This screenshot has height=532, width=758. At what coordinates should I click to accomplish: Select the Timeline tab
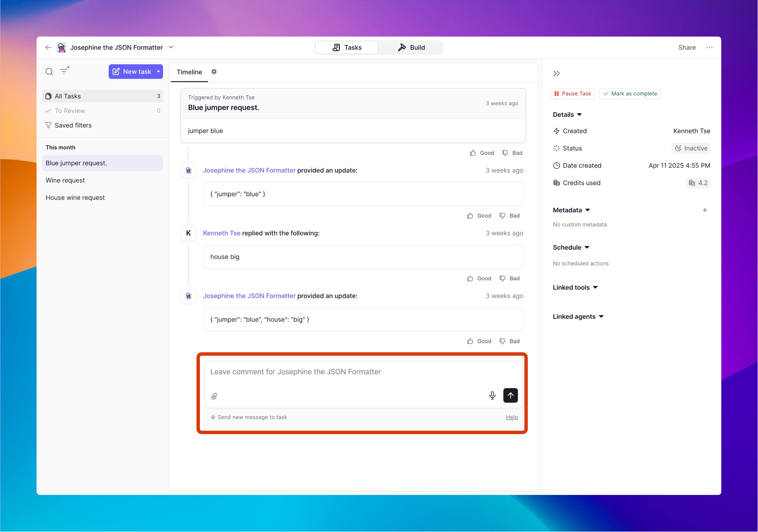(x=189, y=72)
